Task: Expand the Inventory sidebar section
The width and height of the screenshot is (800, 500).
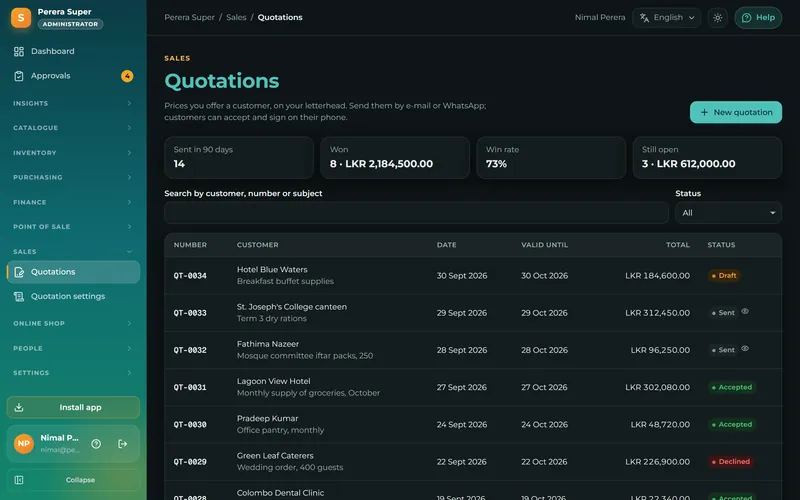Action: click(73, 153)
